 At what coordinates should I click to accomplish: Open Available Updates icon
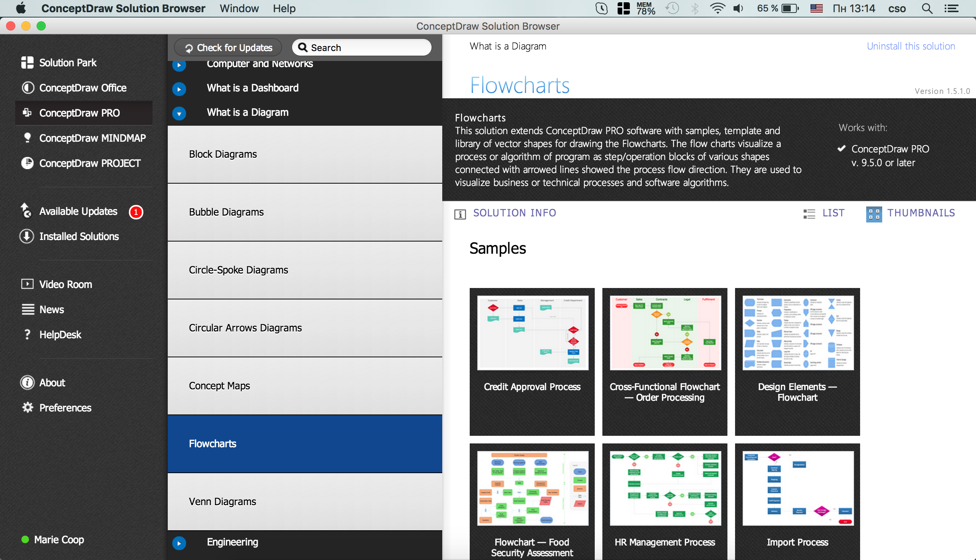[x=26, y=210]
